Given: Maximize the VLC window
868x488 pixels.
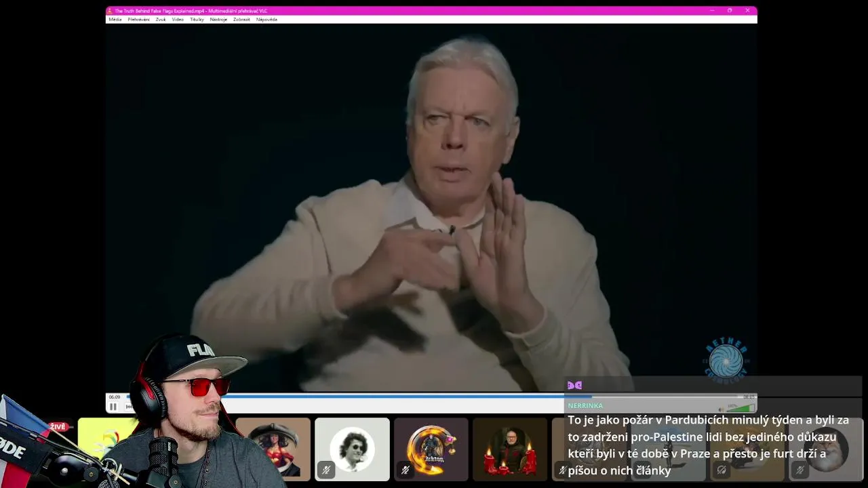Looking at the screenshot, I should (730, 11).
